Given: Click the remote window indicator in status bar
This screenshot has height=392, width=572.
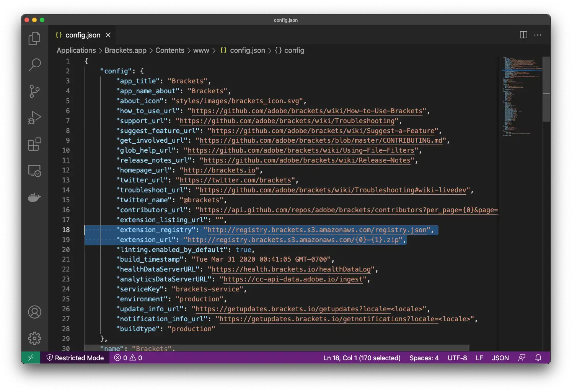Looking at the screenshot, I should [31, 358].
